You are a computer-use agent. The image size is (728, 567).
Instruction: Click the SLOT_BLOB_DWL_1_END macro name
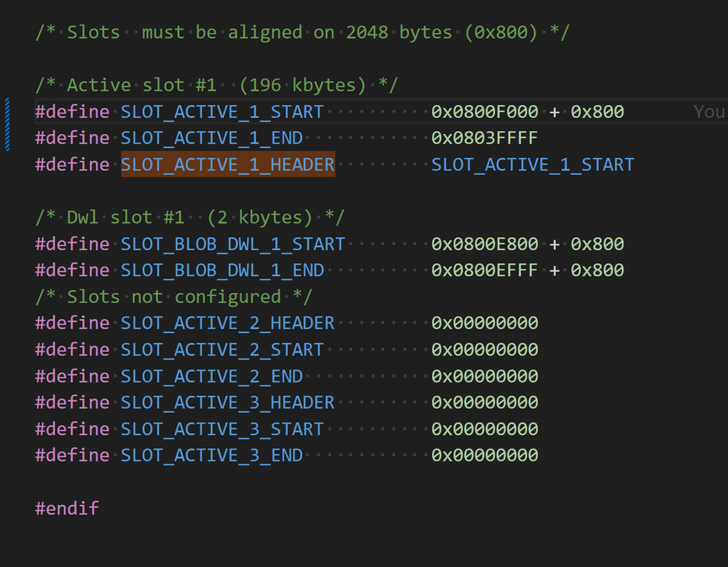pos(222,270)
